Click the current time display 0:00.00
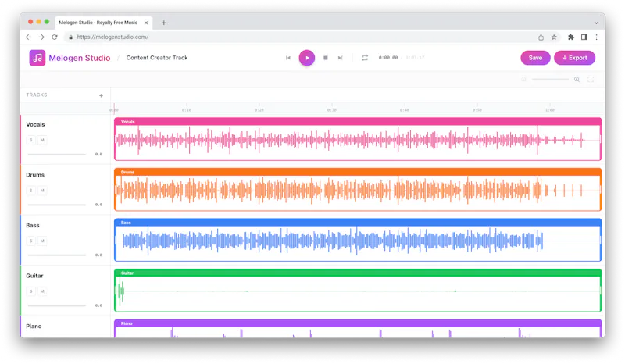Screen dimensions: 625x364 coord(387,58)
